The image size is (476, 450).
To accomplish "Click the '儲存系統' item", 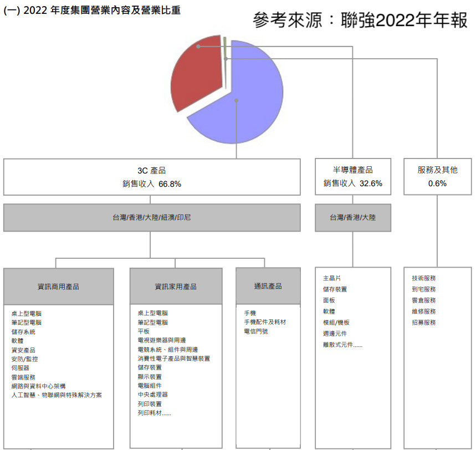I will [x=23, y=332].
